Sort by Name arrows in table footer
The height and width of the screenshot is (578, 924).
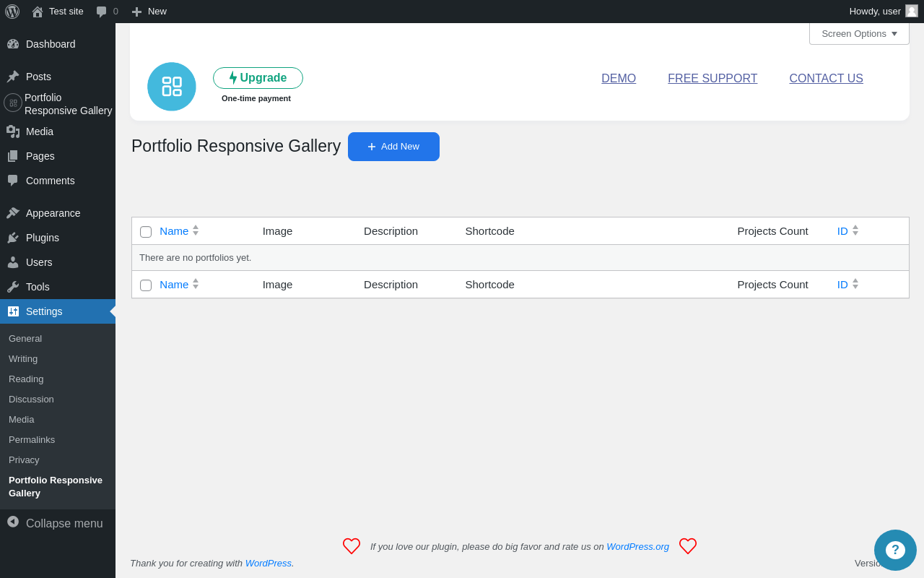[196, 284]
